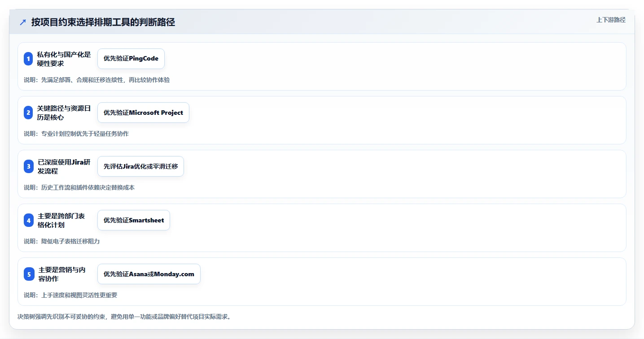Click the 上下游路径 label in the header
Image resolution: width=644 pixels, height=339 pixels.
[x=611, y=20]
